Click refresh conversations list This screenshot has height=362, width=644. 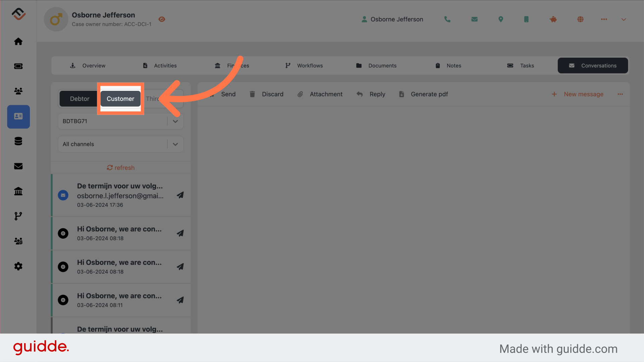[121, 167]
